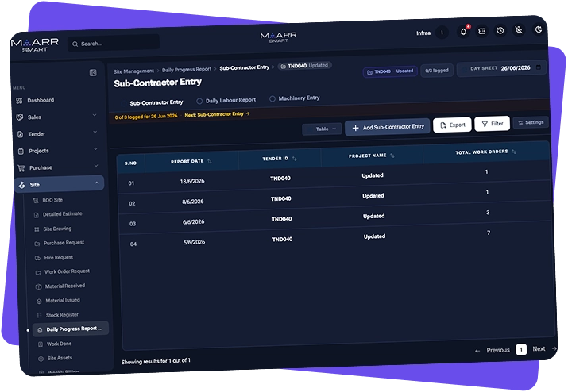The width and height of the screenshot is (568, 392).
Task: Sort by Project Name column
Action: [392, 156]
